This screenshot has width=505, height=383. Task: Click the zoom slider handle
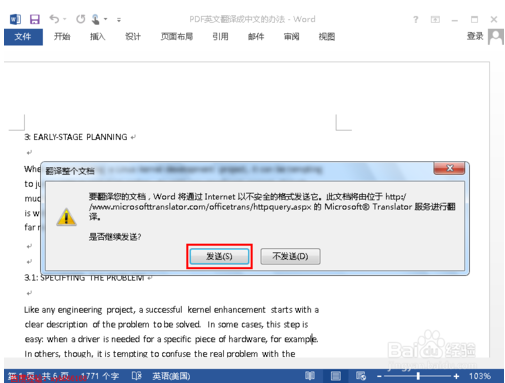pyautogui.click(x=418, y=376)
